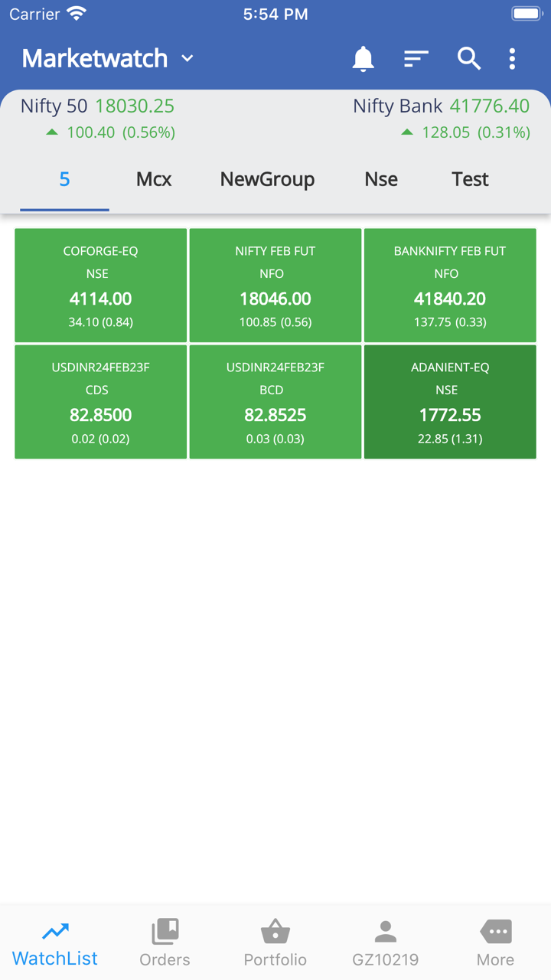Expand the Marketwatch dropdown chevron
The height and width of the screenshot is (980, 551).
click(187, 59)
